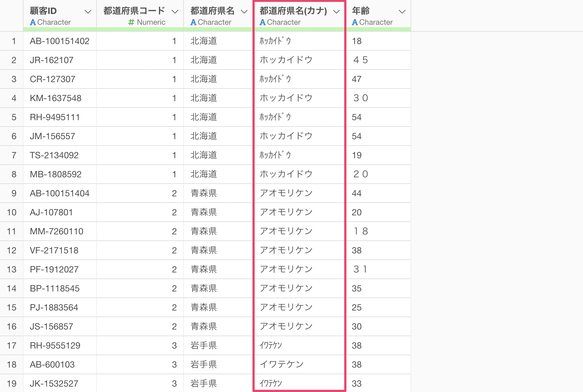583x392 pixels.
Task: Open the 都道府県名(カナ) column dropdown chevron
Action: click(x=336, y=12)
